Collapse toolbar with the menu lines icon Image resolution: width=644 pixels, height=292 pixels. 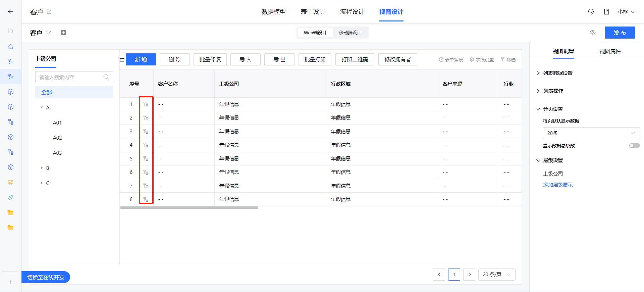pos(122,60)
